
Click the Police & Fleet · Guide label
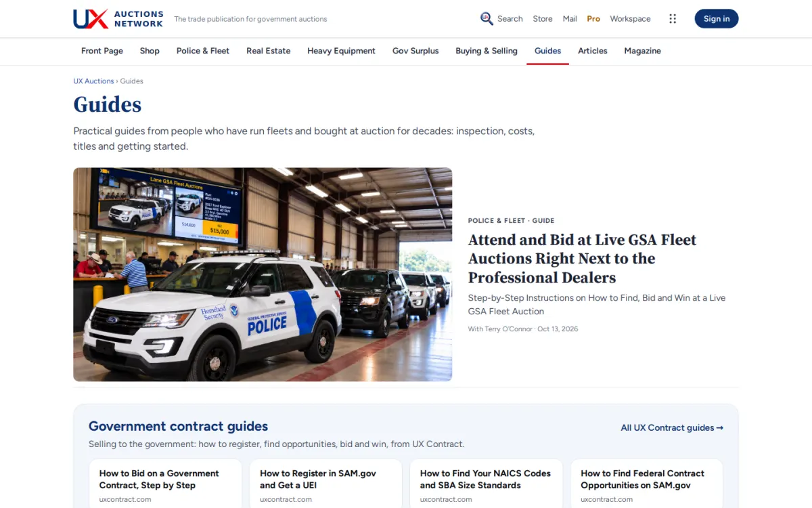click(x=512, y=221)
